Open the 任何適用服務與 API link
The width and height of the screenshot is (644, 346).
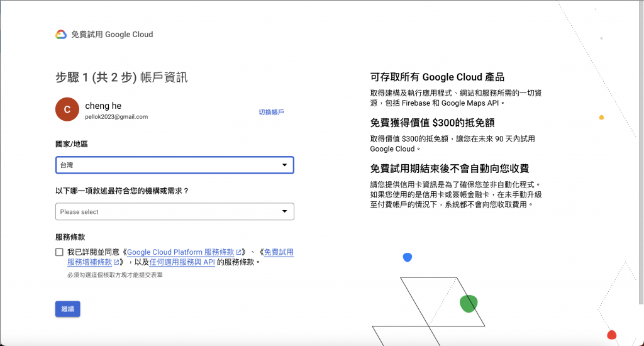182,262
